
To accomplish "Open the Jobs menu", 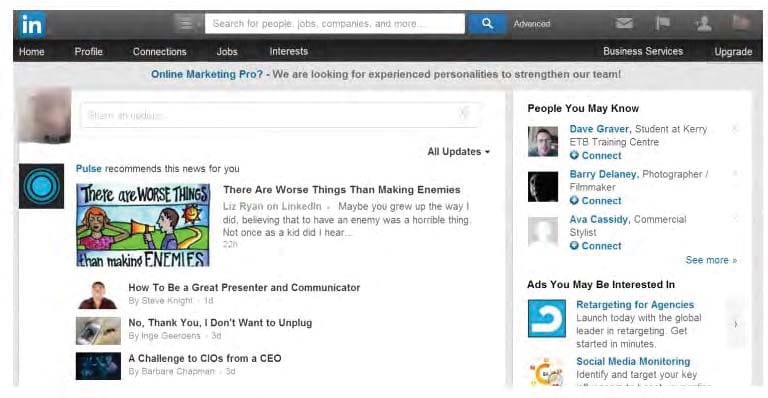I will tap(227, 51).
